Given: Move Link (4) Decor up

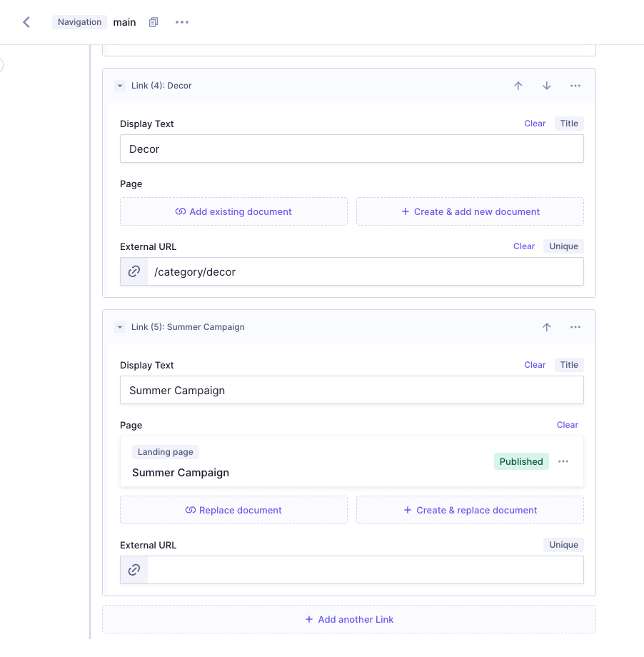Looking at the screenshot, I should coord(518,86).
